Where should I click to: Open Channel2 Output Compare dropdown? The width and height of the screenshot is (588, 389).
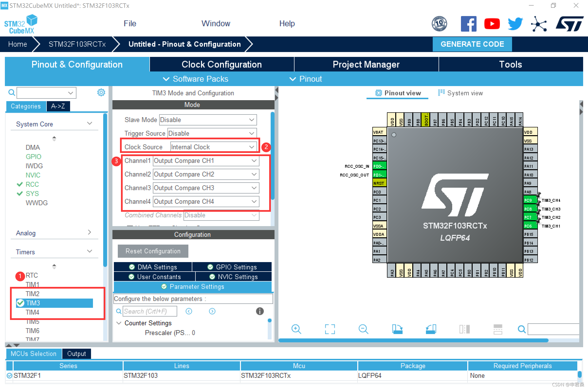pos(206,174)
